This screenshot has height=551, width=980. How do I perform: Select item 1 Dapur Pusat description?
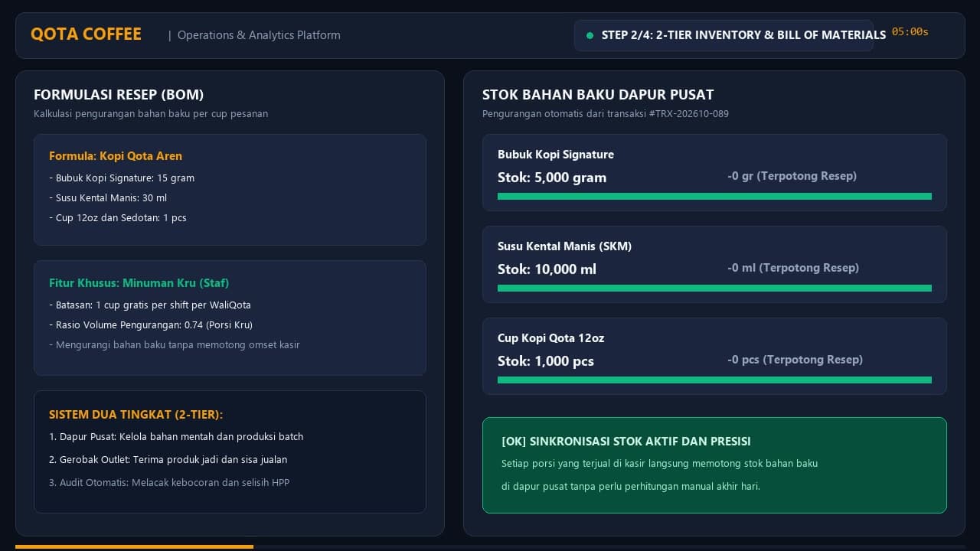point(176,437)
